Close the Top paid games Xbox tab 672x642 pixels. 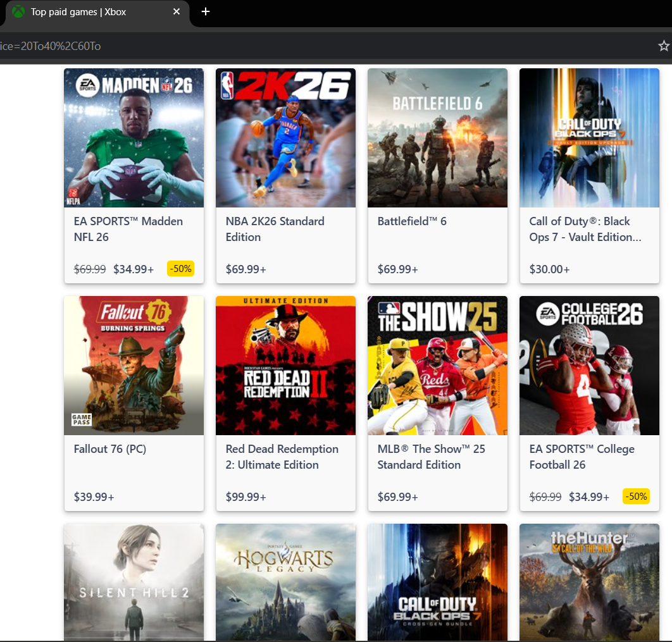pyautogui.click(x=176, y=11)
